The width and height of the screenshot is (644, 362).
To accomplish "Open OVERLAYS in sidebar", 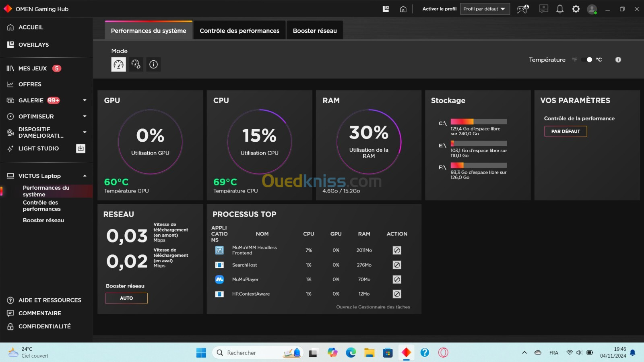I will click(33, 45).
